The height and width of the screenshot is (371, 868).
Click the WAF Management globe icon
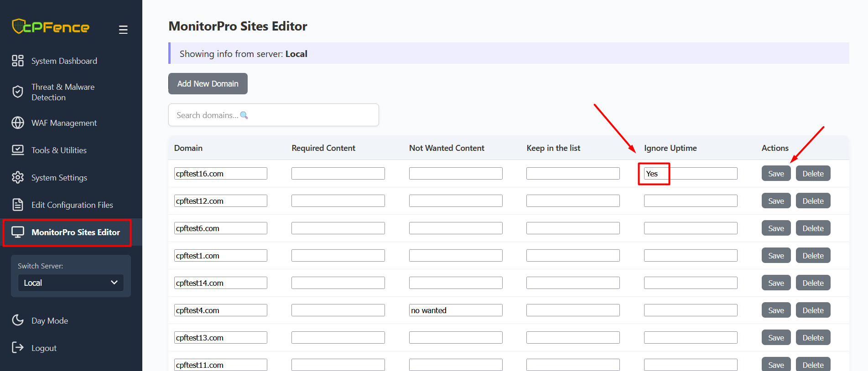[18, 123]
